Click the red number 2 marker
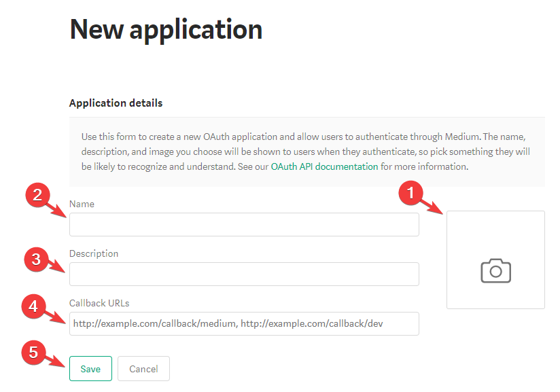Viewport: 560px width, 392px height. tap(37, 195)
